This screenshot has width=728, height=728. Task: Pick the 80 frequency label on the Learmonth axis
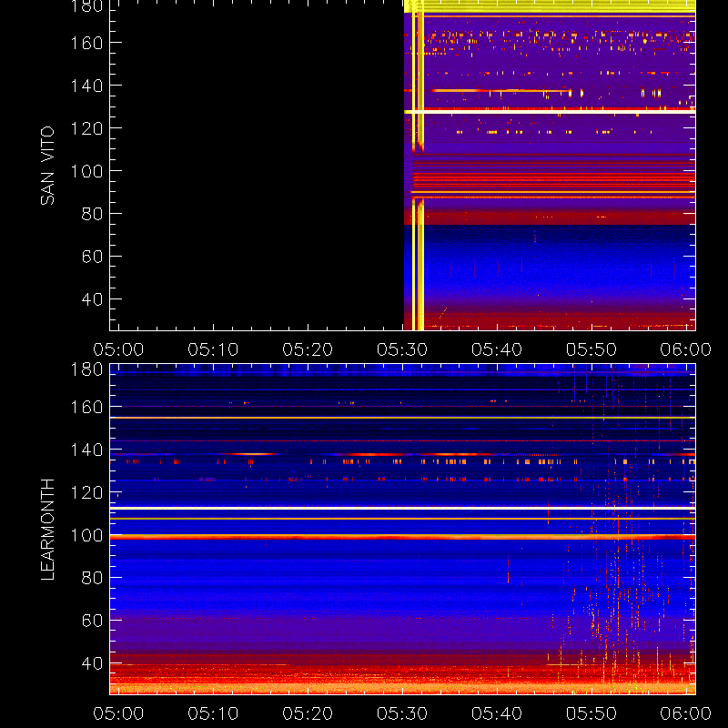(93, 578)
